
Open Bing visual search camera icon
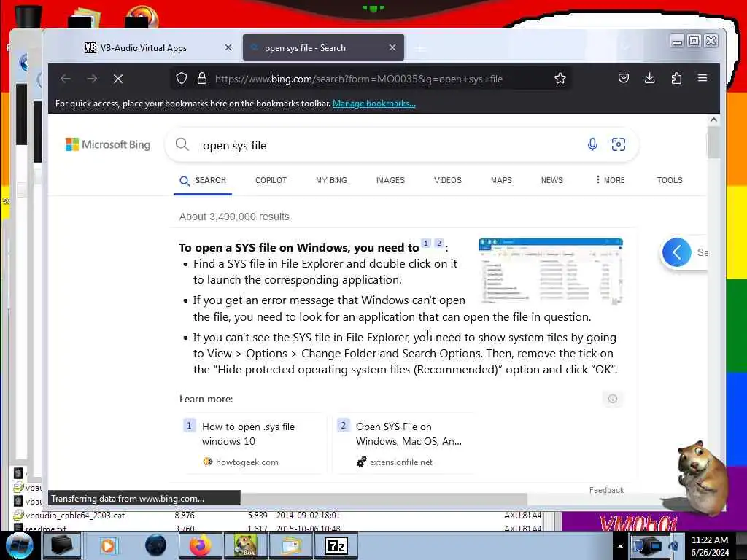tap(619, 144)
